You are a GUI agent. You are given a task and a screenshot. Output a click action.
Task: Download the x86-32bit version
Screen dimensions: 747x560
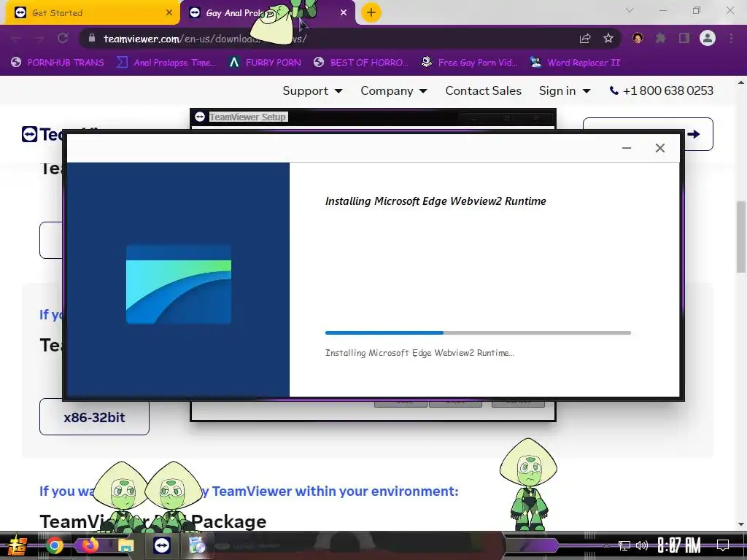point(94,417)
